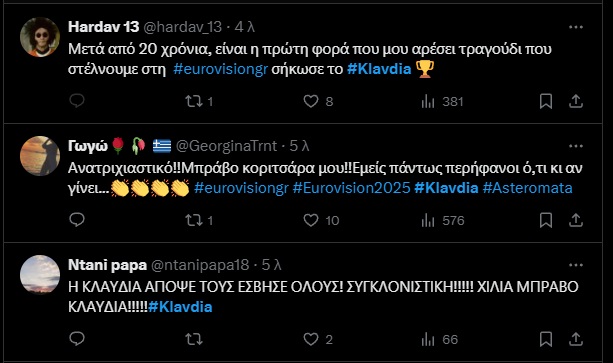This screenshot has width=613, height=363.
Task: Open @hardav_13 profile handle
Action: click(x=183, y=27)
